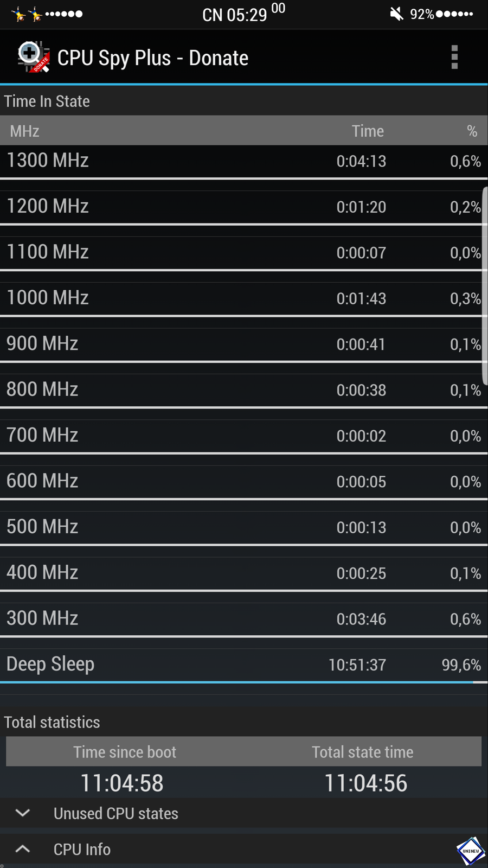Tap the battery 92% indicator
This screenshot has height=868, width=488.
point(441,14)
